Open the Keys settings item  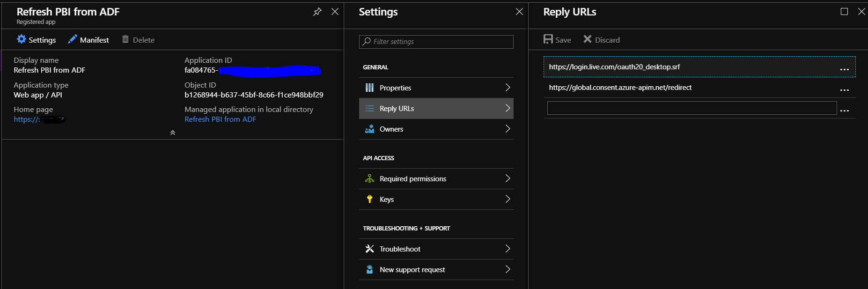436,199
